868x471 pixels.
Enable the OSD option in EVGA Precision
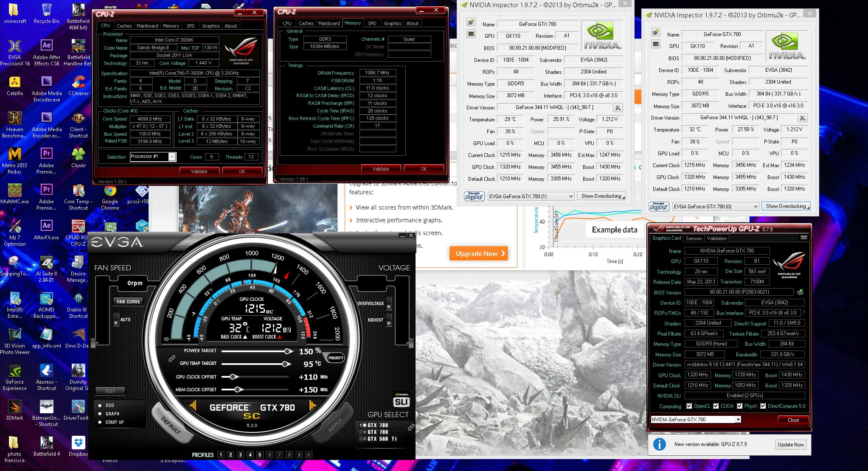(100, 405)
